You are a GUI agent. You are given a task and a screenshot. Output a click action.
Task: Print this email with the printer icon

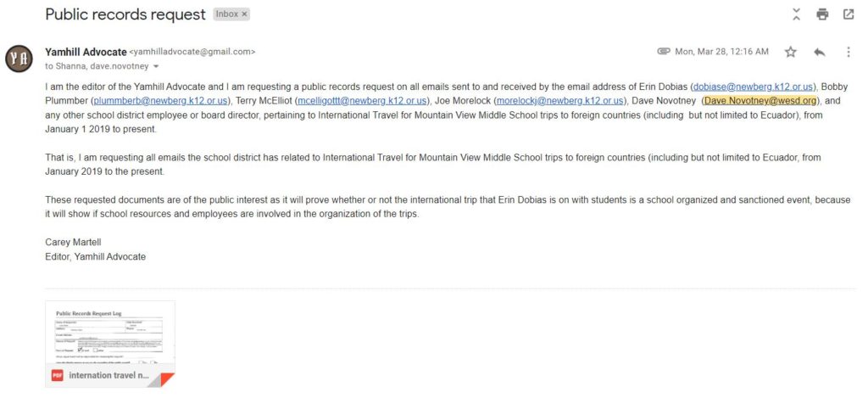point(822,14)
